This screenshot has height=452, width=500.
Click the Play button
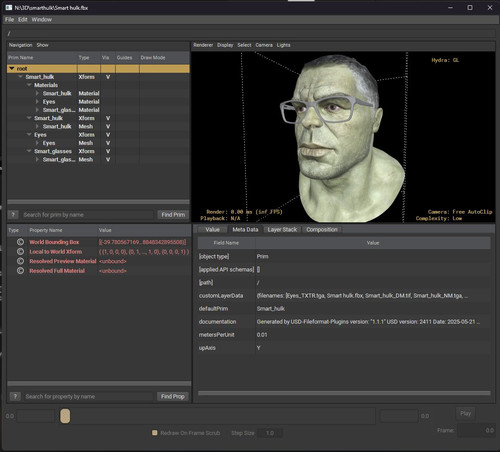click(x=465, y=413)
